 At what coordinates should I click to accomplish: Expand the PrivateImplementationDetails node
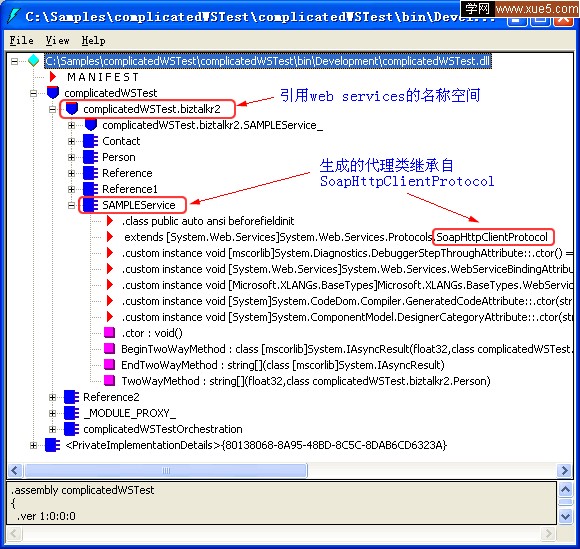pos(33,445)
